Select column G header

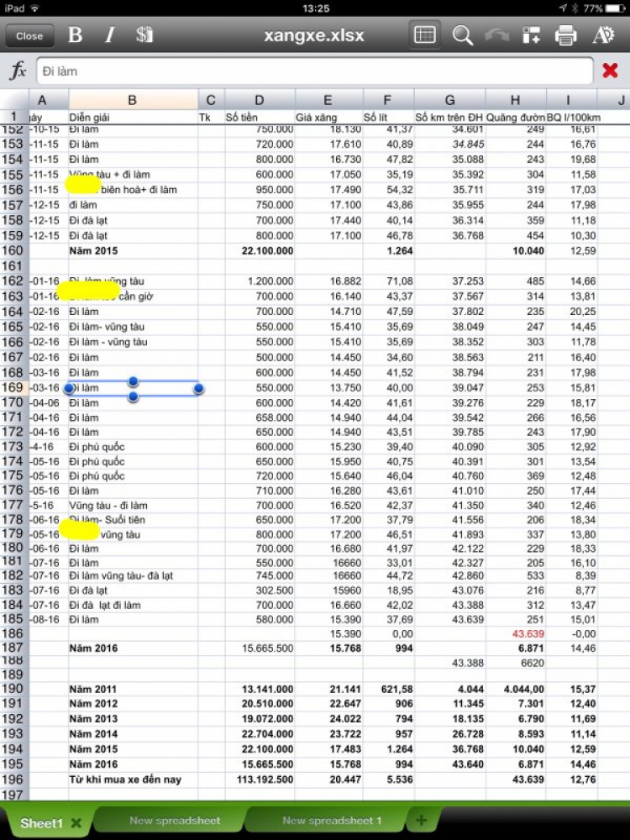(x=449, y=100)
